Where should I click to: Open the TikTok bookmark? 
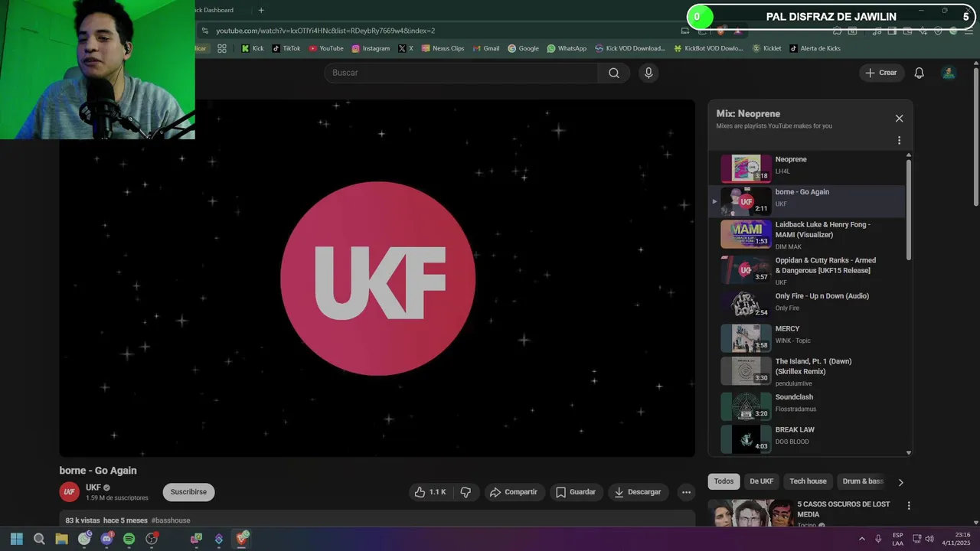pos(286,48)
